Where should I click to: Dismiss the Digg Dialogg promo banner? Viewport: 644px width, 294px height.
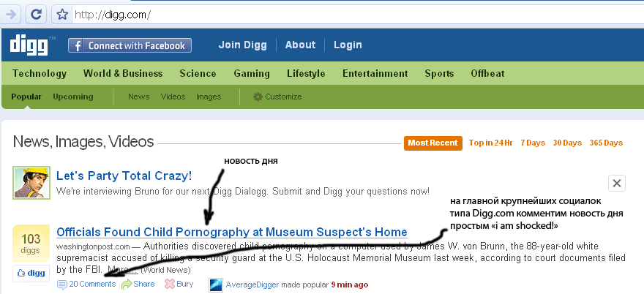click(x=617, y=184)
